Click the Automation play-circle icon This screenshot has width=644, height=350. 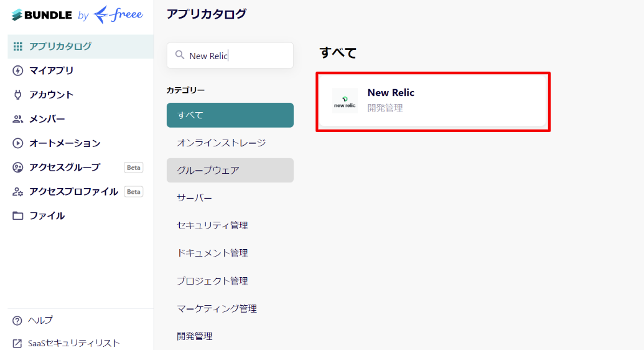click(17, 143)
